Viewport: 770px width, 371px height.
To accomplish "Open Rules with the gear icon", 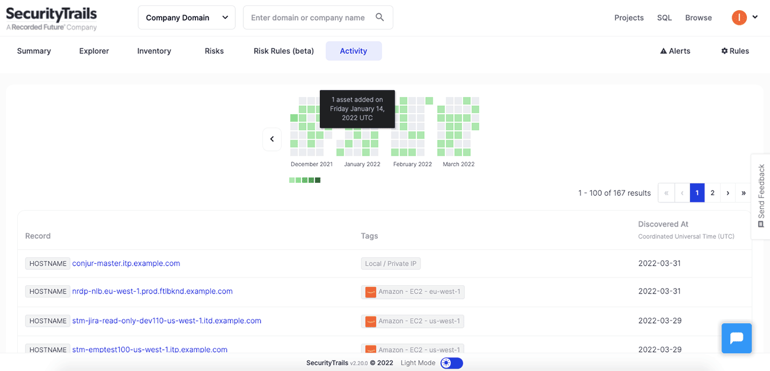I will [x=735, y=51].
